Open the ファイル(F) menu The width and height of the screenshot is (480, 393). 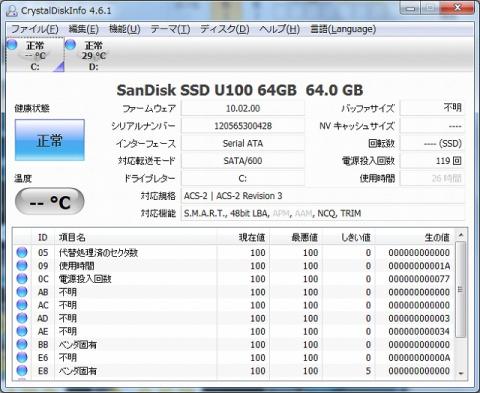(x=35, y=29)
